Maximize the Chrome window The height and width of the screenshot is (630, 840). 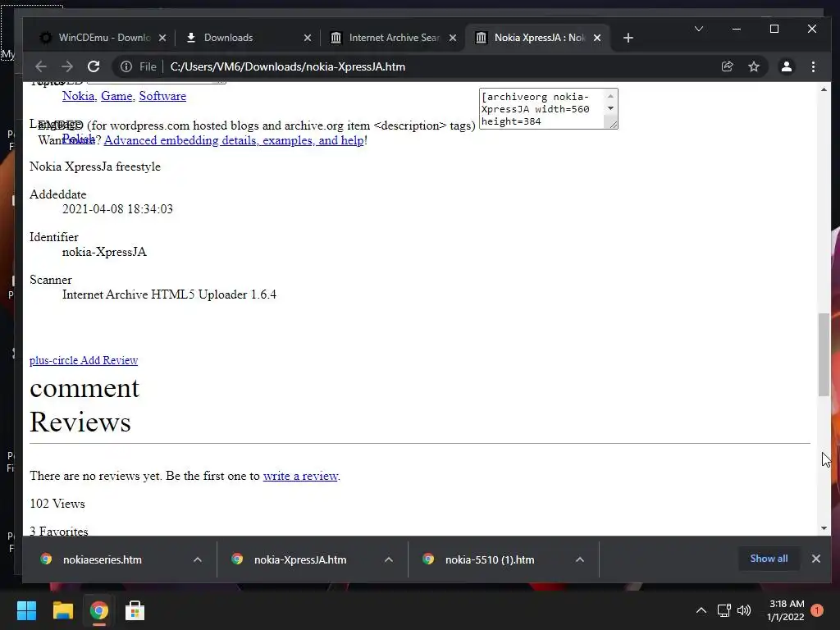point(774,29)
